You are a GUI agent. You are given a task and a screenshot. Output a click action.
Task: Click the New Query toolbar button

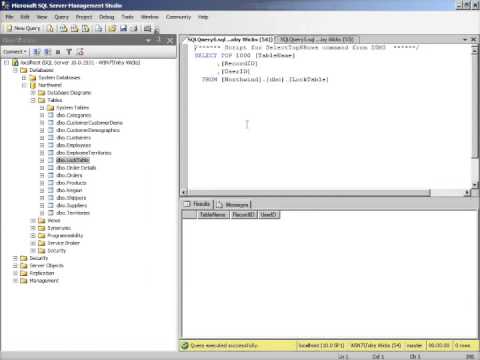(x=23, y=28)
